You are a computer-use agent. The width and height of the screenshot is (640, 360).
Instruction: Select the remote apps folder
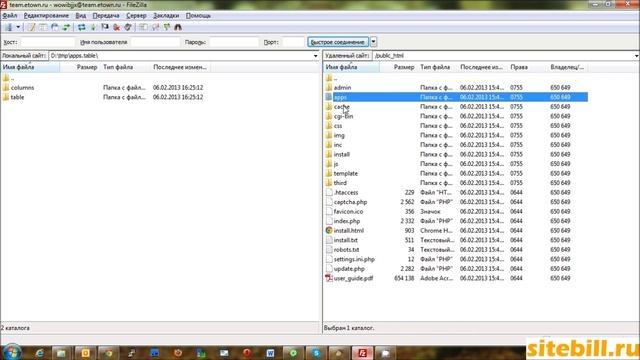(x=340, y=97)
